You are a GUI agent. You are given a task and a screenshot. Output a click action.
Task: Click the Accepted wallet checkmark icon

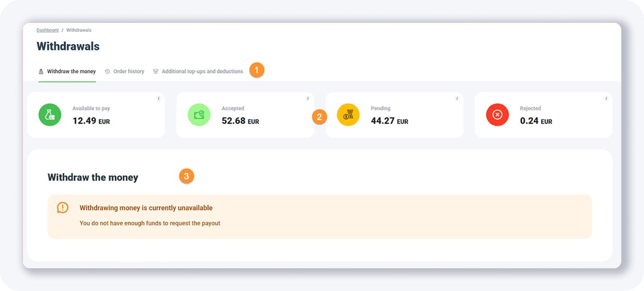[x=199, y=115]
